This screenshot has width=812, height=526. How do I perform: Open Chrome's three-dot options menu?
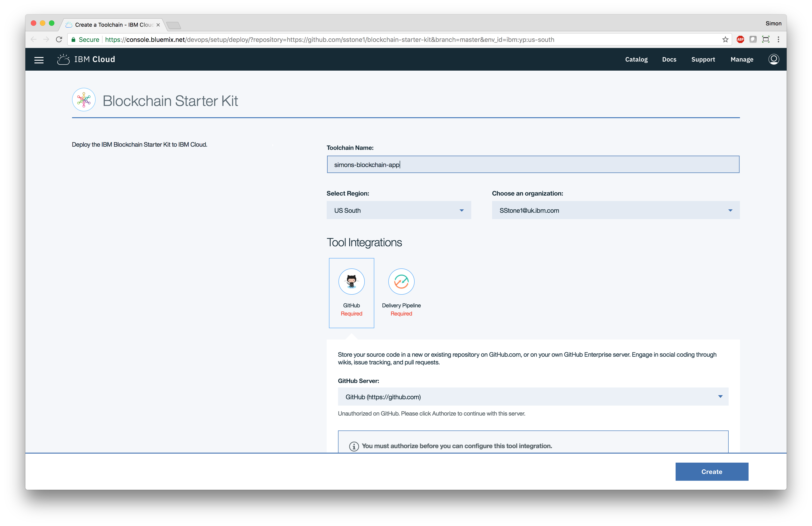coord(778,40)
